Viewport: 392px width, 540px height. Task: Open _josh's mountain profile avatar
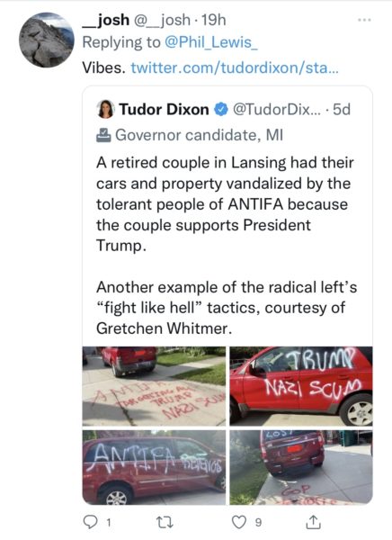coord(47,40)
